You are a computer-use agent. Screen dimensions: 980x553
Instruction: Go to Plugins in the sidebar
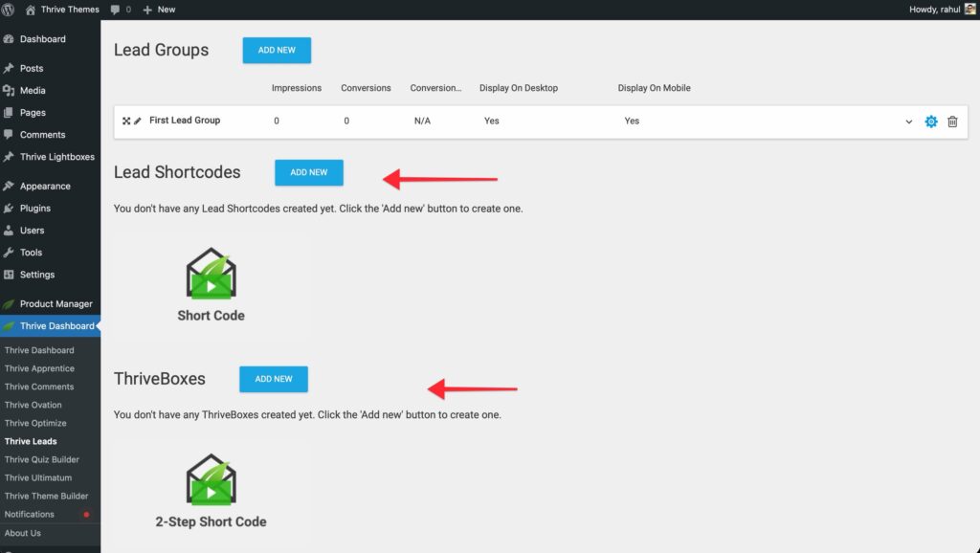tap(34, 208)
